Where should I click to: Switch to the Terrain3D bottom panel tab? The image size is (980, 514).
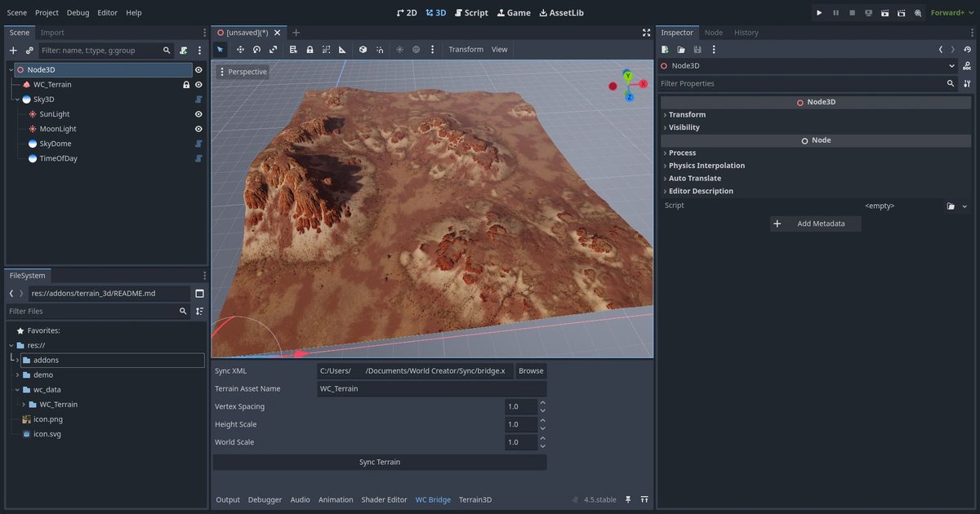(474, 499)
